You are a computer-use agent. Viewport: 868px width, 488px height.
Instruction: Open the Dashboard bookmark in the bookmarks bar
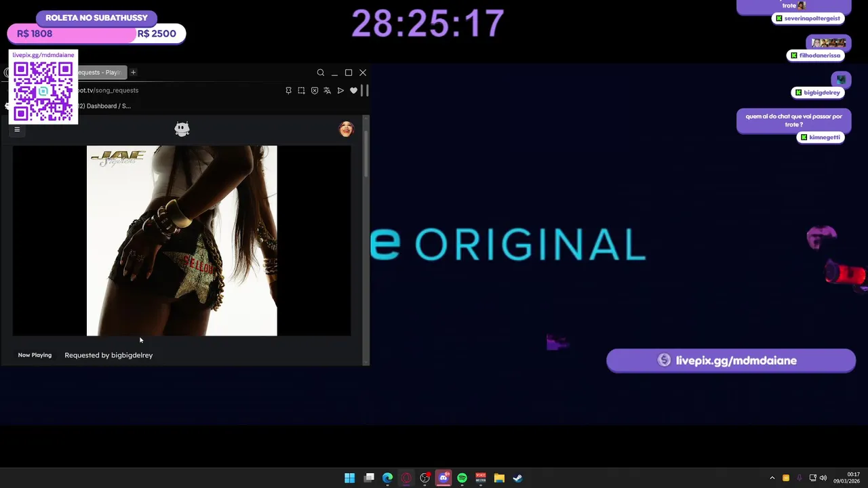click(x=105, y=106)
